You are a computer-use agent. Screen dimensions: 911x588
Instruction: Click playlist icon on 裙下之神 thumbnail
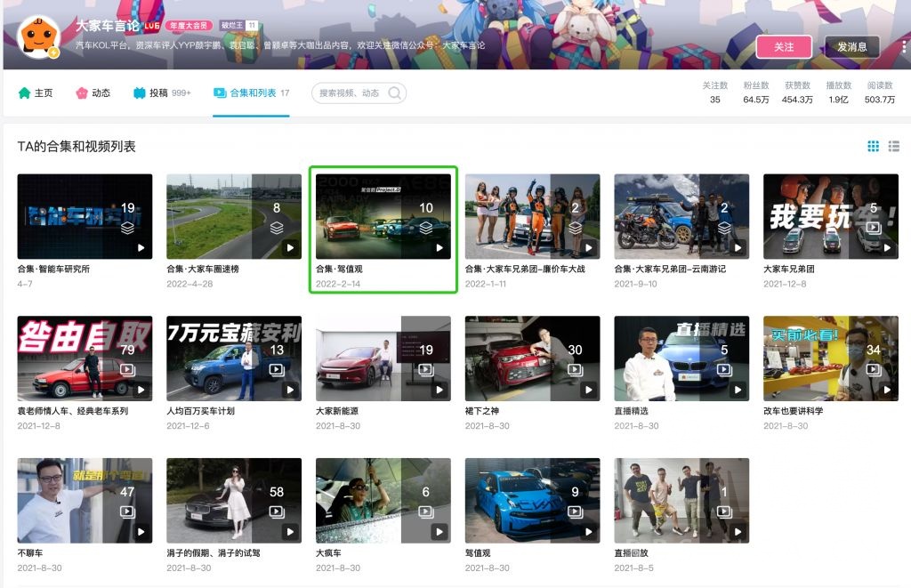tap(575, 369)
